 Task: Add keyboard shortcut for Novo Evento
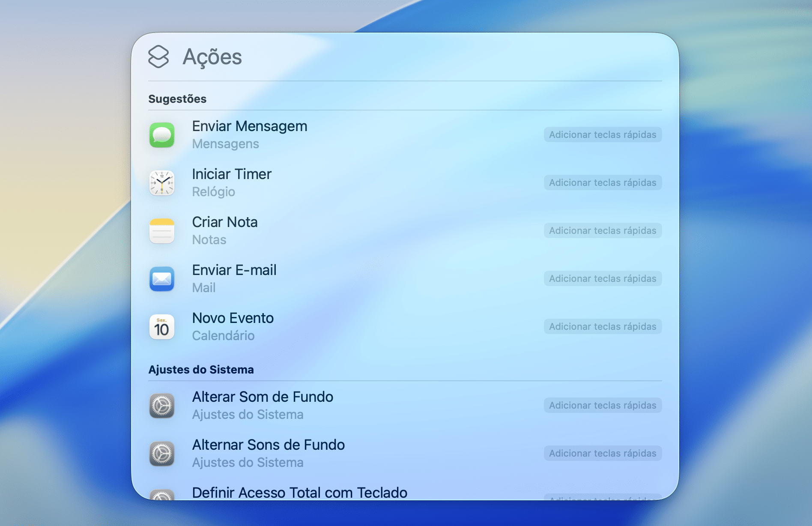click(x=603, y=326)
